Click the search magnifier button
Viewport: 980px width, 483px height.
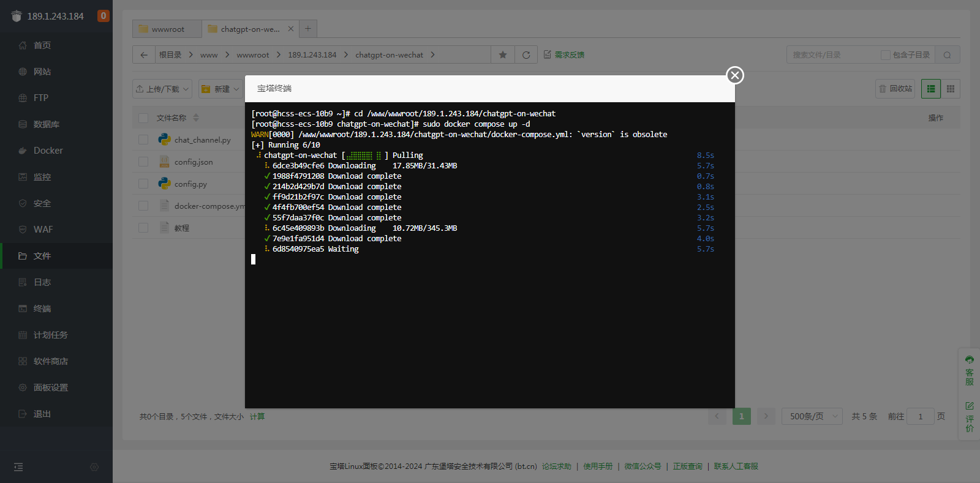click(948, 54)
